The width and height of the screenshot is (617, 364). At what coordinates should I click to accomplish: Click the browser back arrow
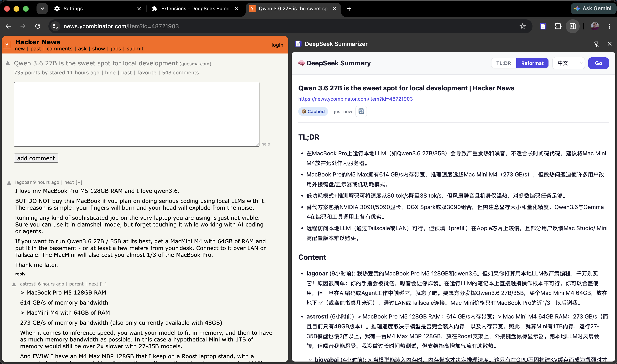pyautogui.click(x=8, y=26)
